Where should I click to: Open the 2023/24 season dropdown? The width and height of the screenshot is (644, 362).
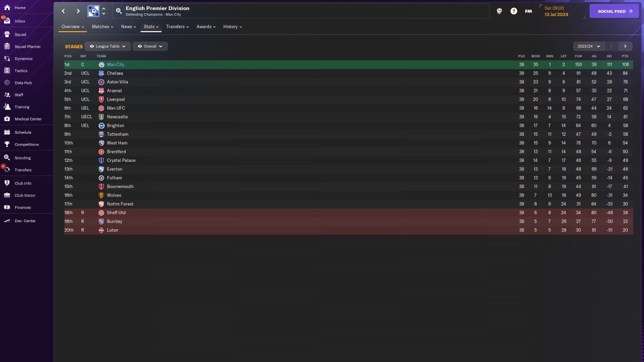[589, 46]
